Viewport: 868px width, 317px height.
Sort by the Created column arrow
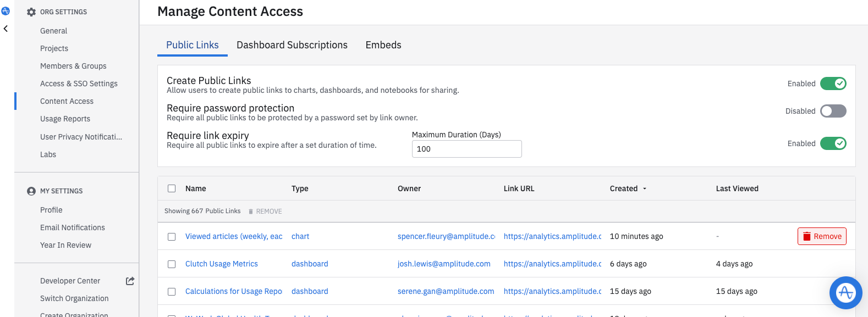[x=645, y=188]
